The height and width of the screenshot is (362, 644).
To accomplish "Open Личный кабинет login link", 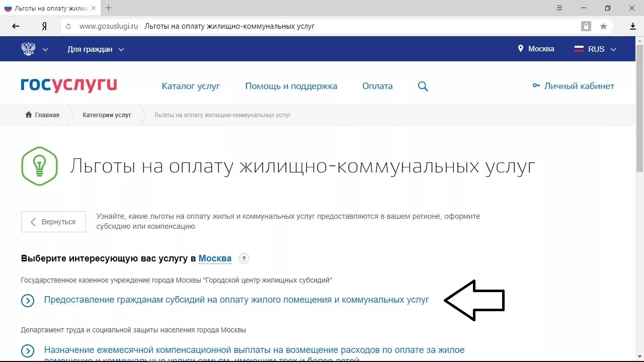I will tap(574, 86).
